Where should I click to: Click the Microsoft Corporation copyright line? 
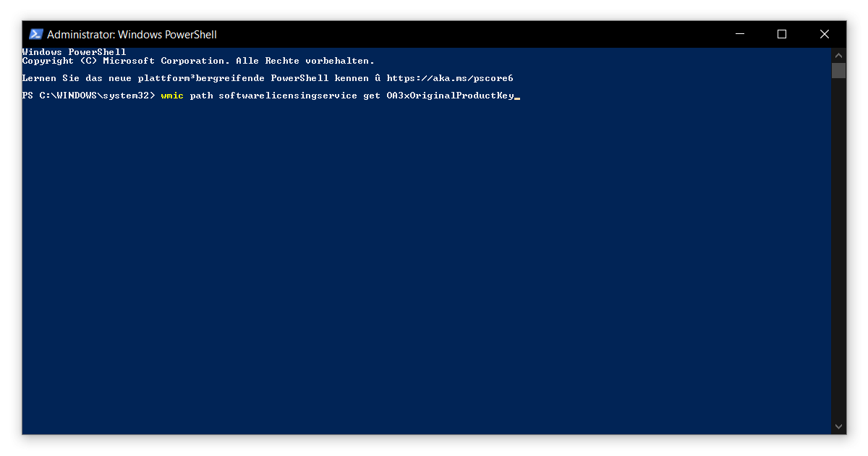click(198, 61)
